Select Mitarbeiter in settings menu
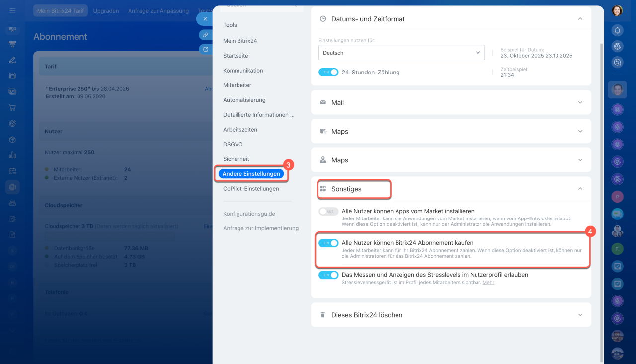 coord(237,85)
